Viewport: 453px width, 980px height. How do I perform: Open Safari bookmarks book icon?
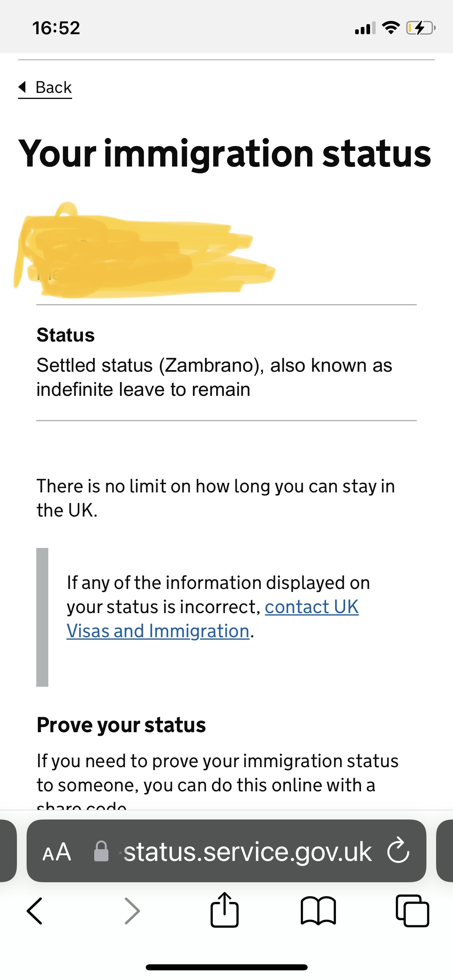coord(318,911)
